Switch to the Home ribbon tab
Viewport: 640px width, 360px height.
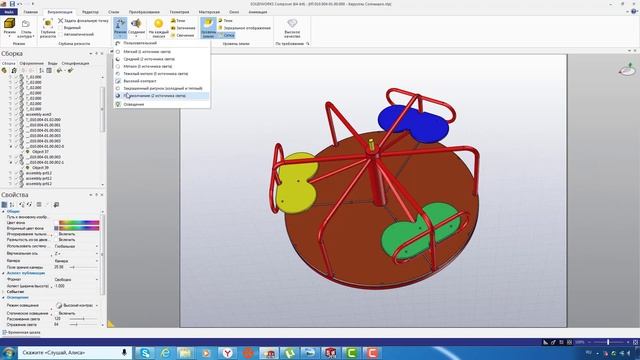(x=31, y=12)
